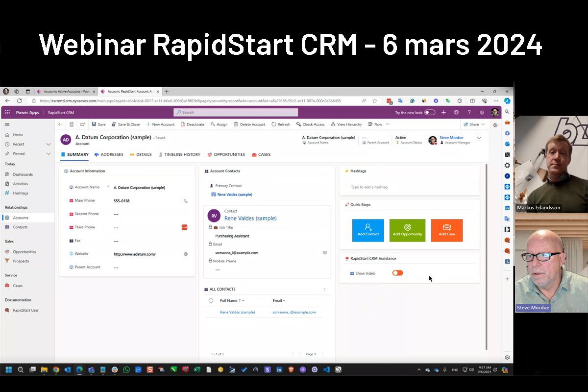Click the call icon next to Main Phone
The image size is (588, 392).
tap(185, 201)
